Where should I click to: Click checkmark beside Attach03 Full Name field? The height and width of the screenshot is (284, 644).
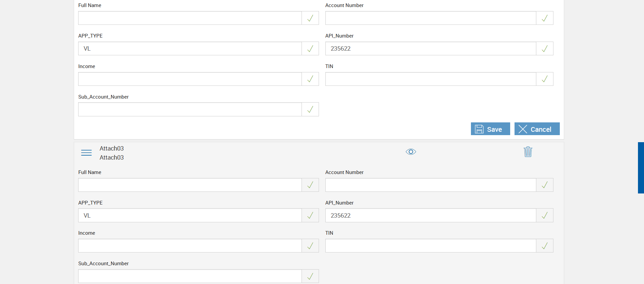click(310, 185)
